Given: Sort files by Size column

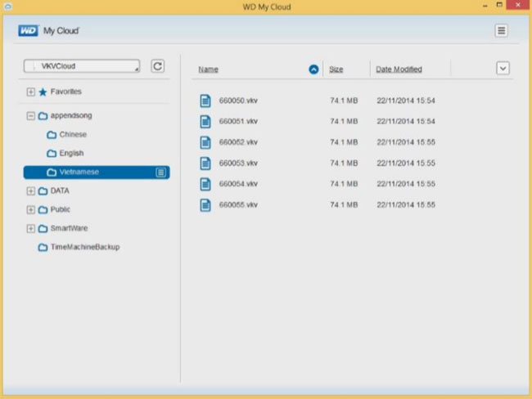Looking at the screenshot, I should point(336,69).
